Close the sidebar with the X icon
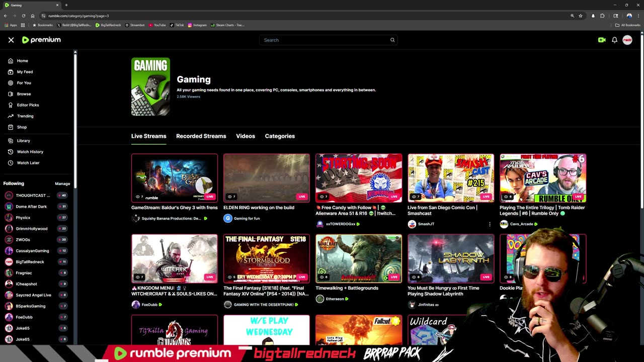Image resolution: width=644 pixels, height=362 pixels. pyautogui.click(x=11, y=40)
